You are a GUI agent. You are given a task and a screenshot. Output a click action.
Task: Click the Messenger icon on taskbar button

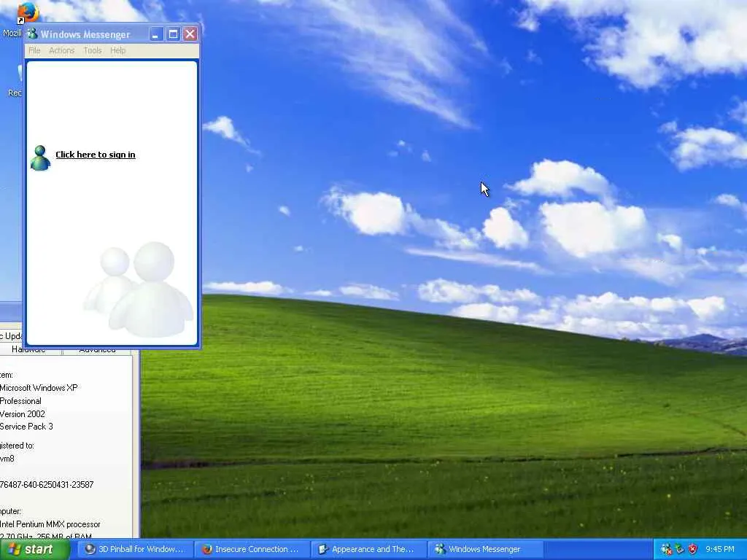440,549
